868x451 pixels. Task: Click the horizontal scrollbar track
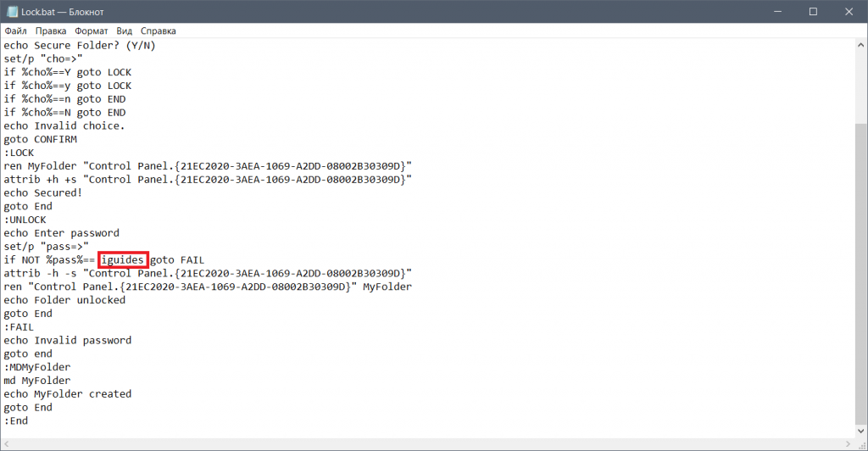(427, 444)
